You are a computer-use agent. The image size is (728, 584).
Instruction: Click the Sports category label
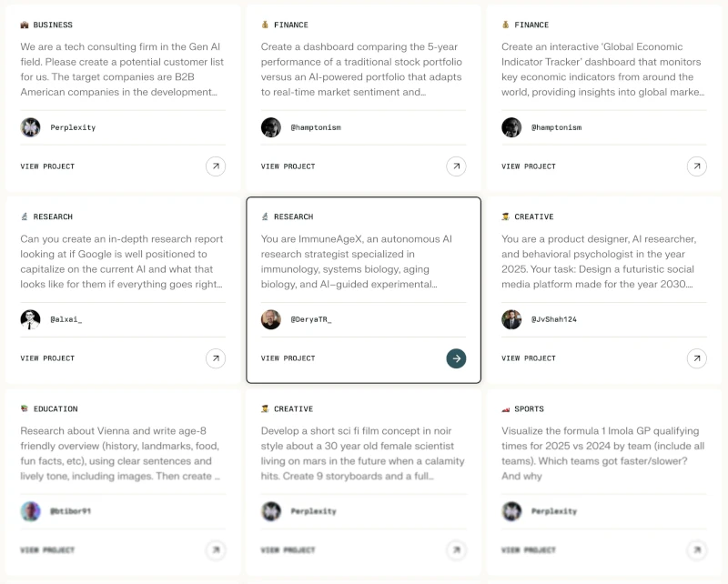click(x=529, y=409)
